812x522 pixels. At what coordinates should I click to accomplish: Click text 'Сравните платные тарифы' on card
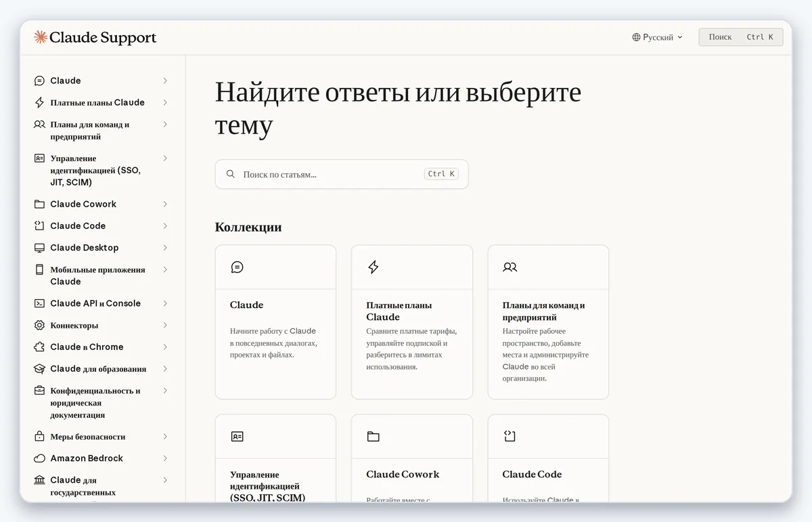click(411, 331)
